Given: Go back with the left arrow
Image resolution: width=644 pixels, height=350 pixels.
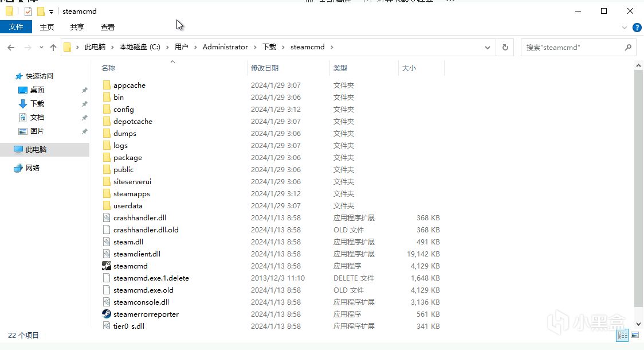Looking at the screenshot, I should (x=11, y=48).
